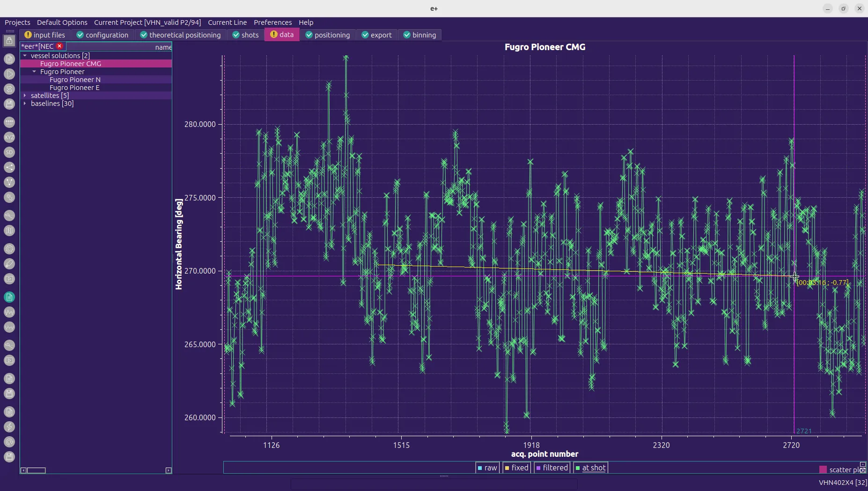Click the gear settings sidebar icon
The image size is (868, 491).
click(x=9, y=249)
